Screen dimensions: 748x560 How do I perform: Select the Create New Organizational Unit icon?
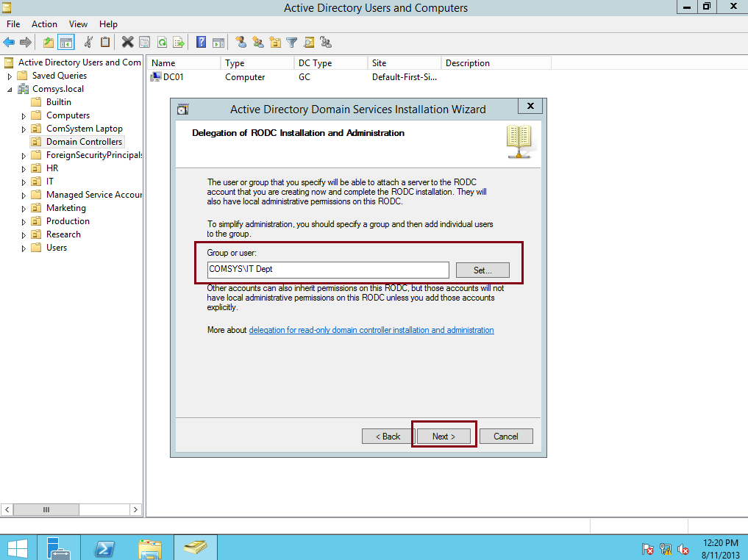(275, 42)
